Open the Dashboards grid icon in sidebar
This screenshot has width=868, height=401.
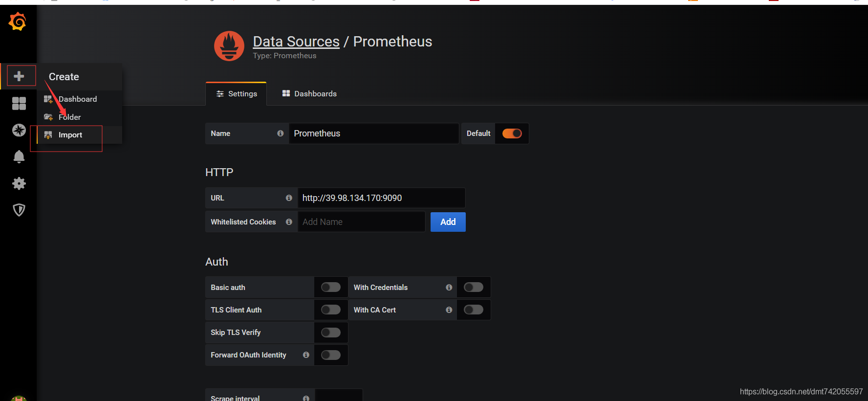[x=19, y=103]
